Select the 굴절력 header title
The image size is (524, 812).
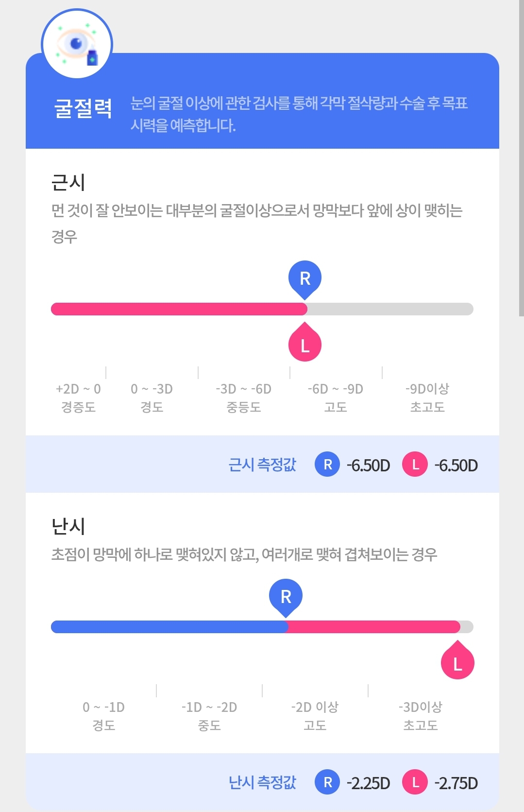pos(83,108)
